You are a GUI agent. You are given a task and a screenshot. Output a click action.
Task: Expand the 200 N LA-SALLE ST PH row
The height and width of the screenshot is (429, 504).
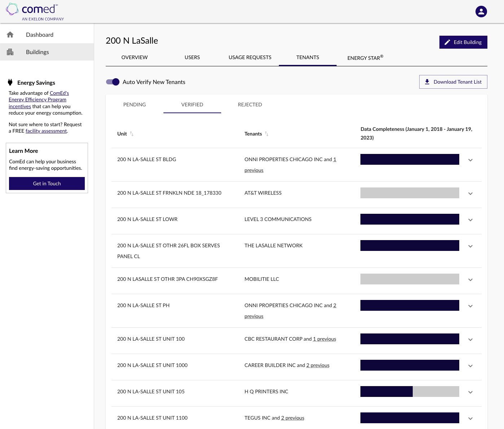[x=470, y=306]
